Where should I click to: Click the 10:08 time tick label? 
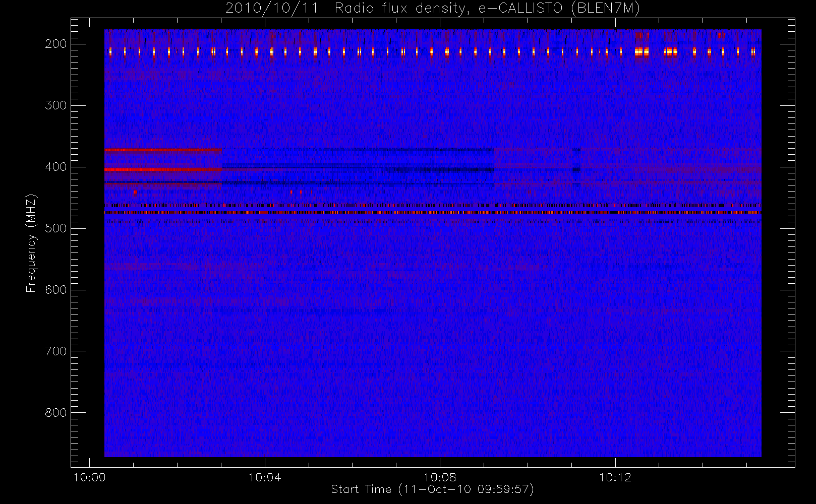440,477
